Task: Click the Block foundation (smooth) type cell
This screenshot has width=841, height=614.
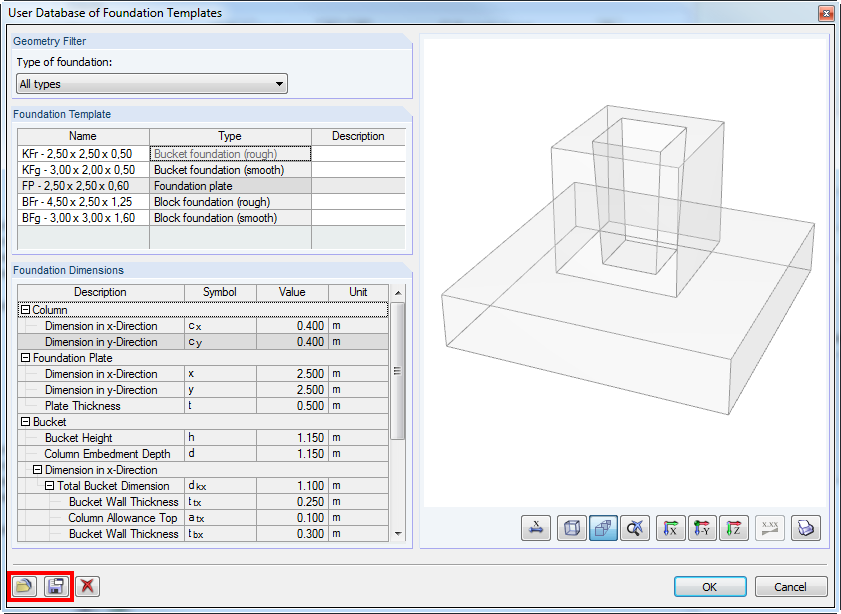Action: (230, 218)
